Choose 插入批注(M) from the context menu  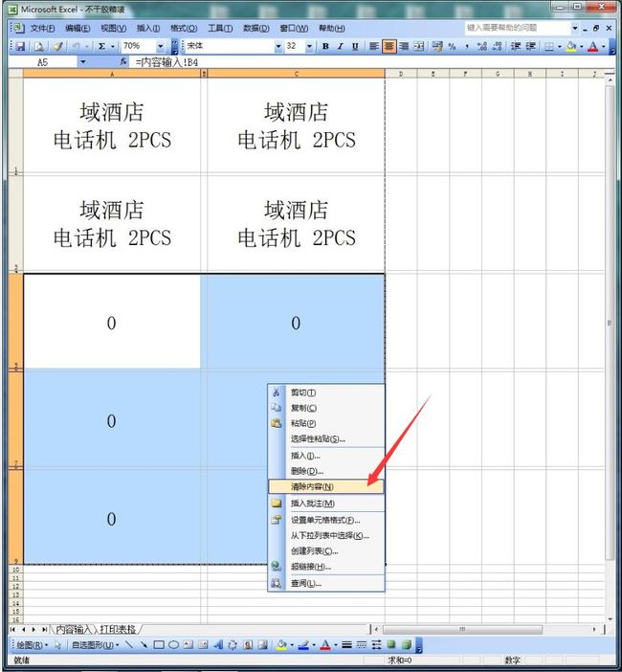(x=326, y=504)
